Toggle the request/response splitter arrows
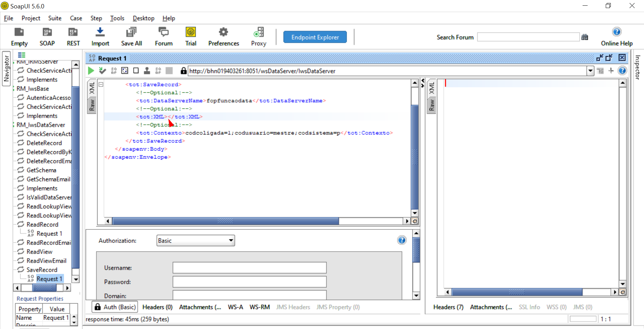Image resolution: width=644 pixels, height=329 pixels. (423, 83)
